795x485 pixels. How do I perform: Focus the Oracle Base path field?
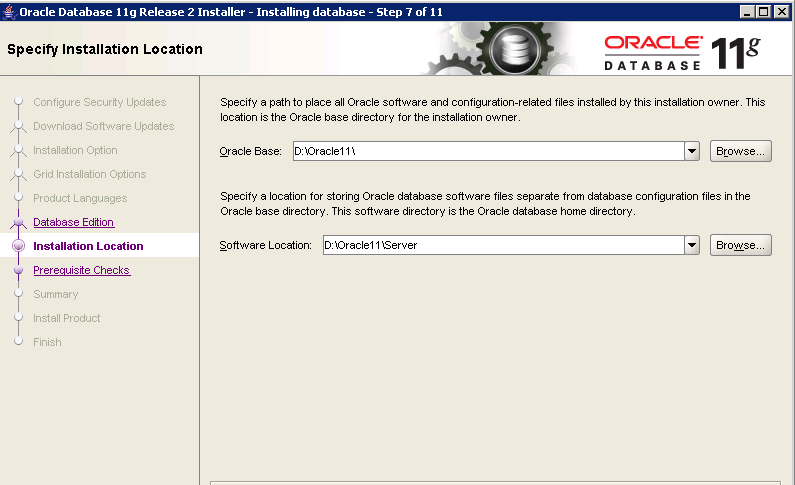pyautogui.click(x=488, y=151)
